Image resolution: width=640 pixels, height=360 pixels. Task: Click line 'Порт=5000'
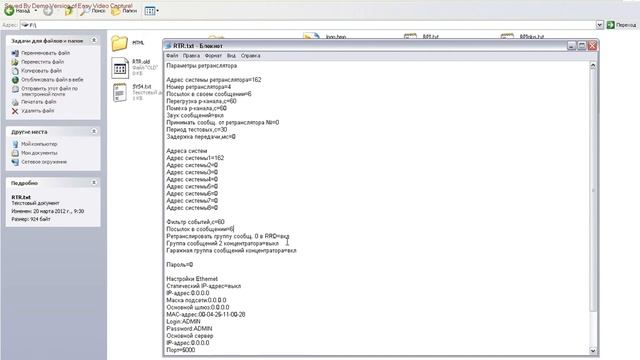181,350
